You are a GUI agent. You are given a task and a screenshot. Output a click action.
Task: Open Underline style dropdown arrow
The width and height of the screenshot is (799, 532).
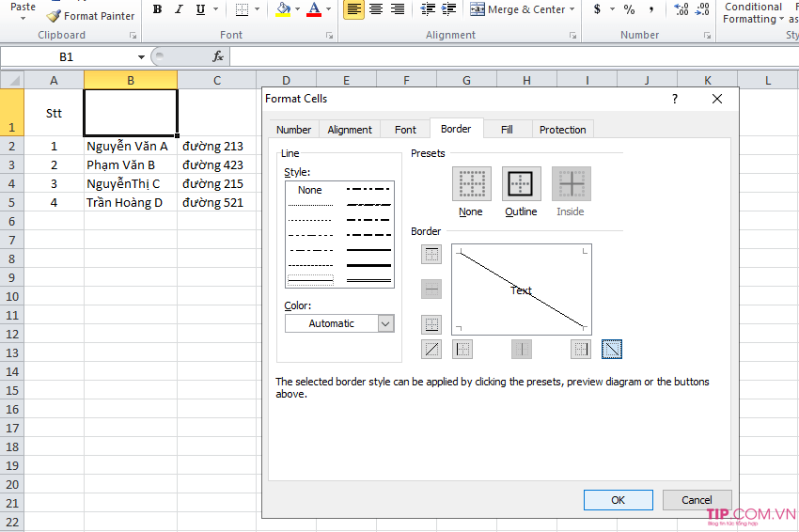click(x=215, y=9)
